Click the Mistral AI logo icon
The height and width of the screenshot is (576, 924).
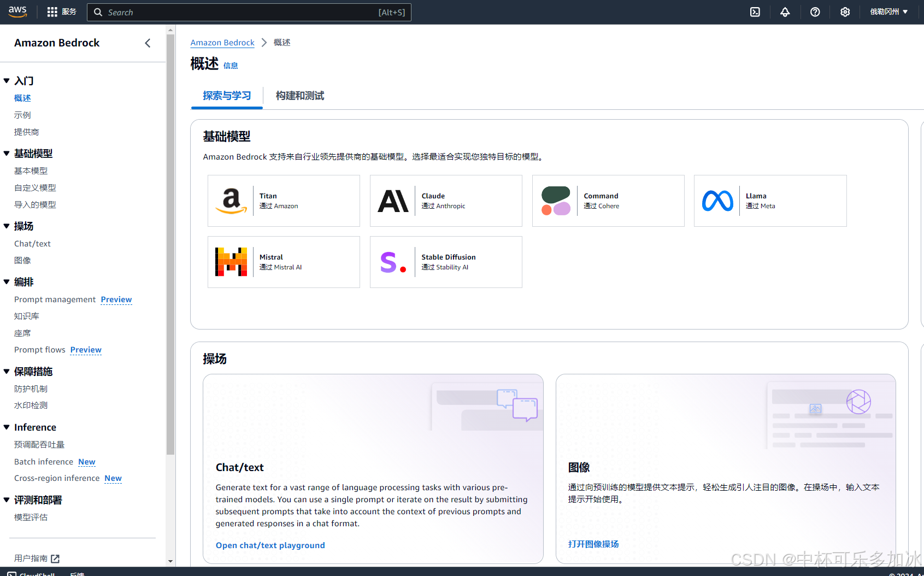(x=231, y=262)
